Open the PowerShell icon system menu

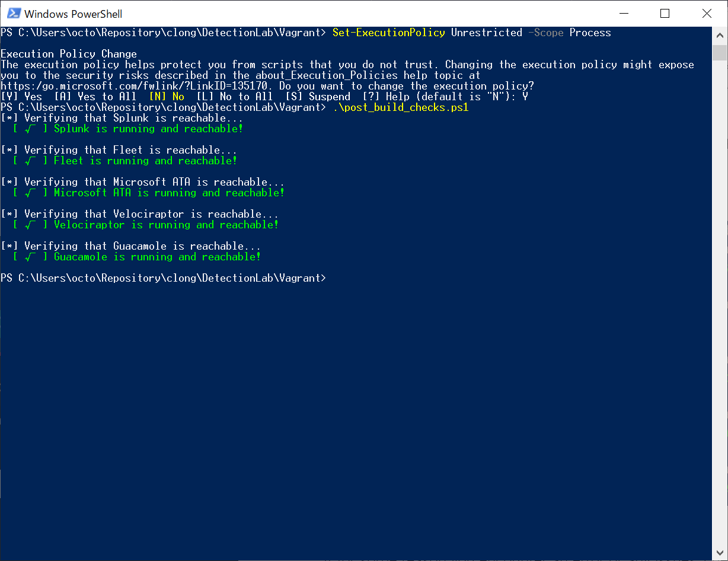[13, 13]
